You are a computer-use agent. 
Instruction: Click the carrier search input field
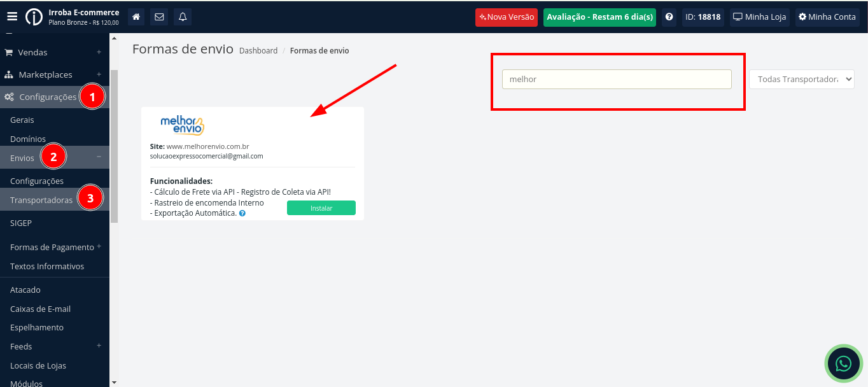[x=617, y=80]
